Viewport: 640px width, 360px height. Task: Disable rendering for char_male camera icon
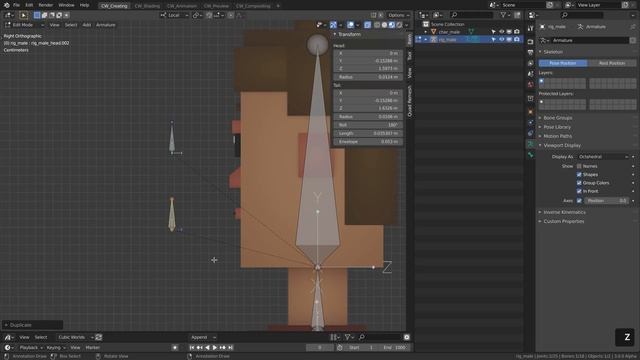(x=517, y=32)
